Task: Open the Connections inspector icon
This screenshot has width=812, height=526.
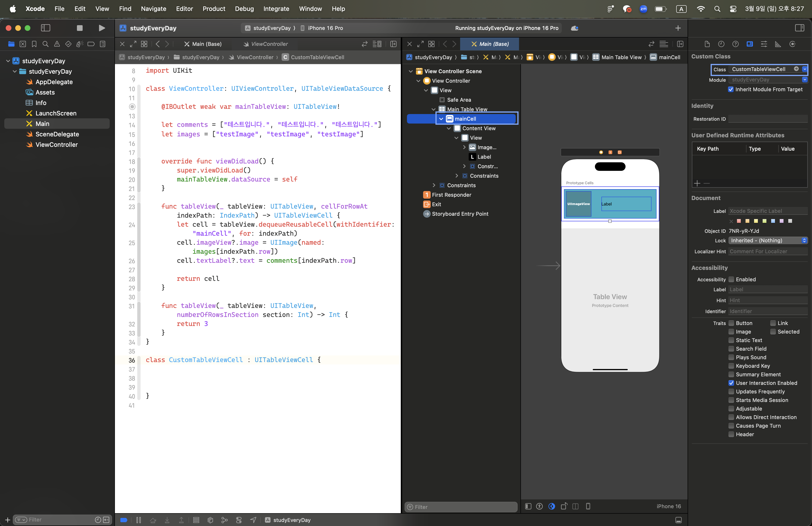Action: 792,44
